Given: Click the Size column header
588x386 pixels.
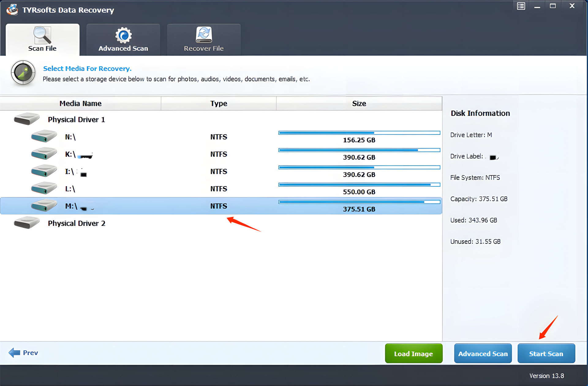Looking at the screenshot, I should pyautogui.click(x=359, y=103).
